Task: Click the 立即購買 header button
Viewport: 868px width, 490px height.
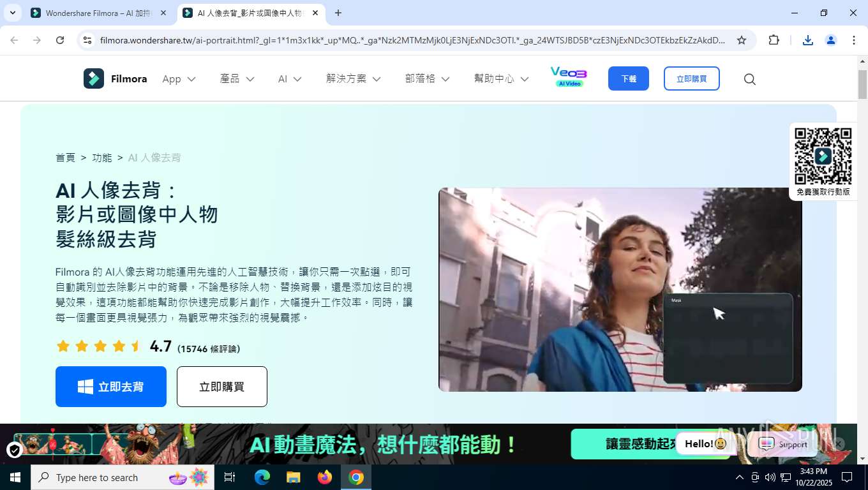Action: 692,78
